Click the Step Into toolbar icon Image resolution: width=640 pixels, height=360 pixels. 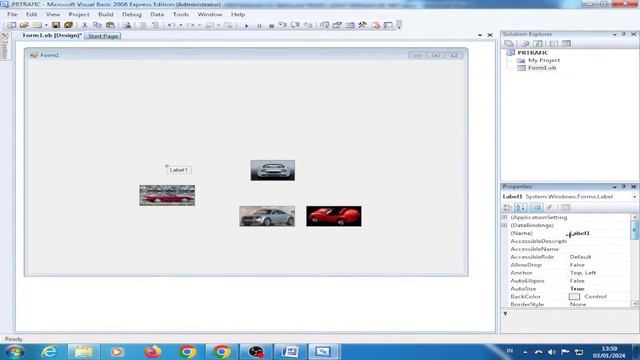tap(282, 25)
